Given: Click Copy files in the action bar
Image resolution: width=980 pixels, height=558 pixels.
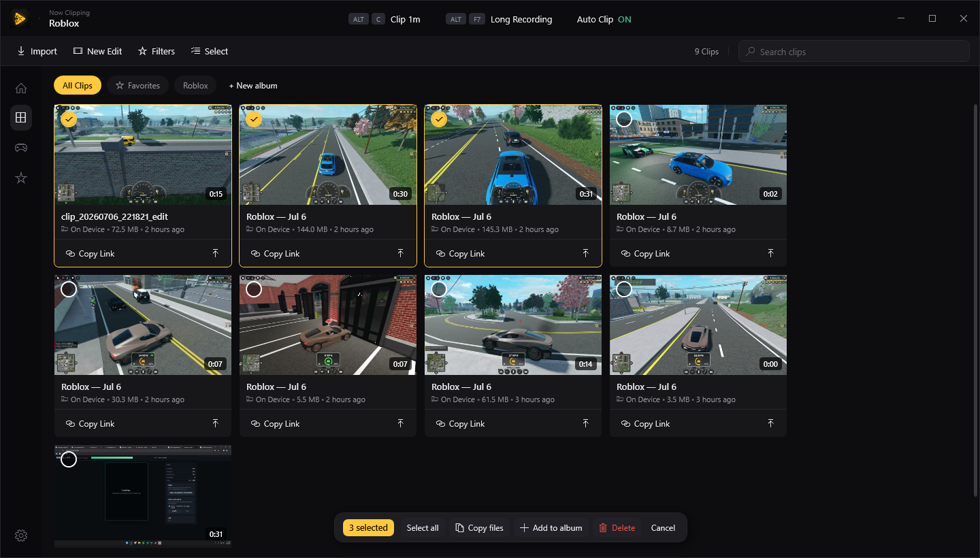Looking at the screenshot, I should pos(480,527).
